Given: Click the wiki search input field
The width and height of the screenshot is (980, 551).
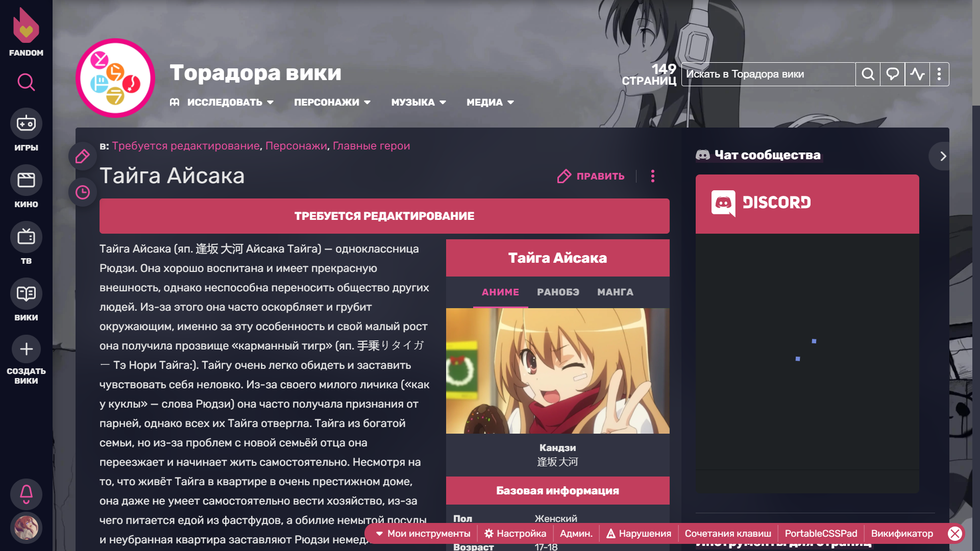Looking at the screenshot, I should [768, 74].
